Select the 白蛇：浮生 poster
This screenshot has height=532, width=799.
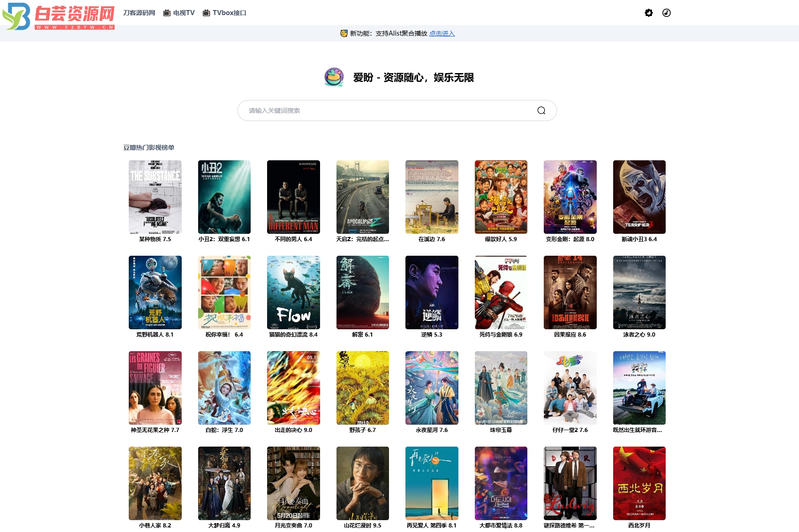coord(224,388)
